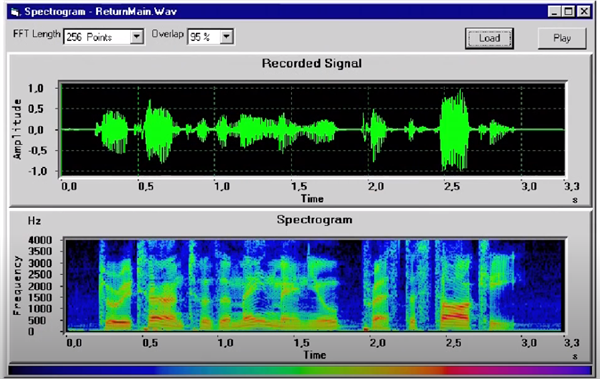Click the waveform burst near 0.5 s
The height and width of the screenshot is (379, 600).
click(x=158, y=130)
